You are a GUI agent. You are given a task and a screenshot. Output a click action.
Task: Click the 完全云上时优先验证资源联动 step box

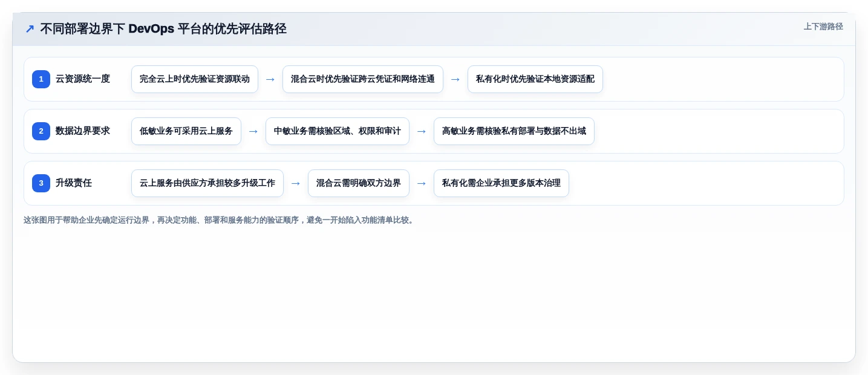pyautogui.click(x=195, y=79)
